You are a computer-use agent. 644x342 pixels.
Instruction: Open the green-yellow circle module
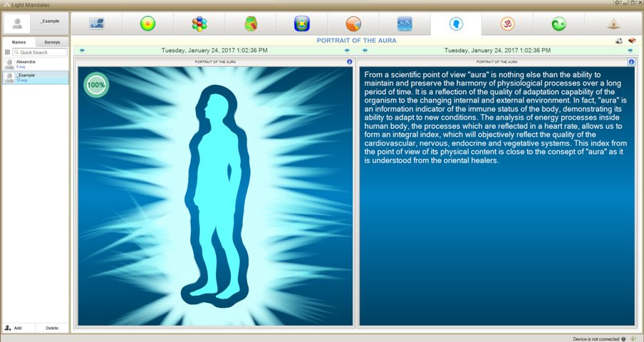(x=147, y=24)
